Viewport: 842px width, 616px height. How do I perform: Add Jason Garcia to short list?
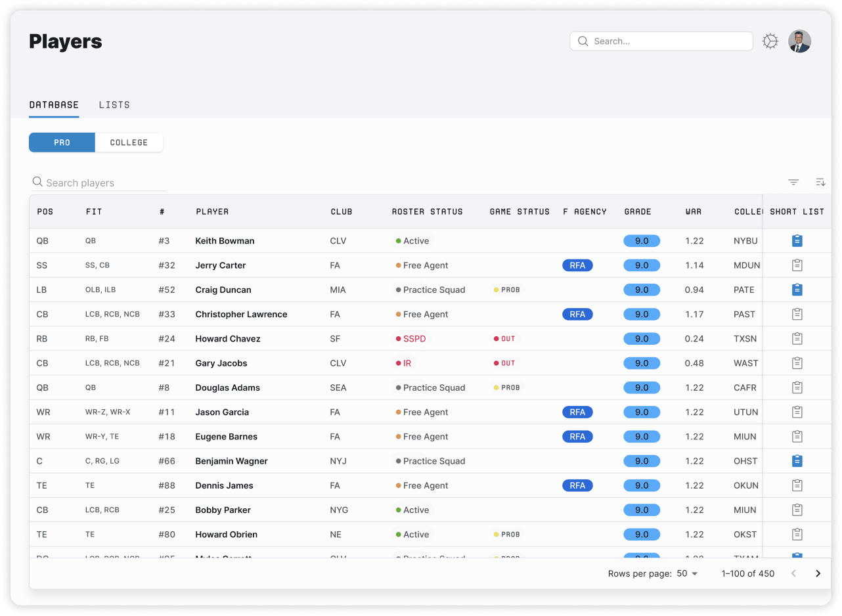pyautogui.click(x=797, y=412)
